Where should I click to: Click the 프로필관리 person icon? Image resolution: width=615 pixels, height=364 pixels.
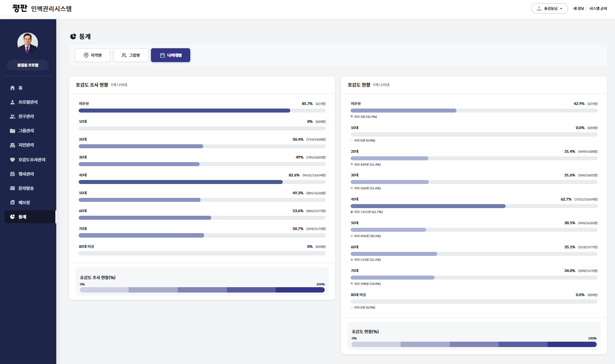tap(13, 102)
